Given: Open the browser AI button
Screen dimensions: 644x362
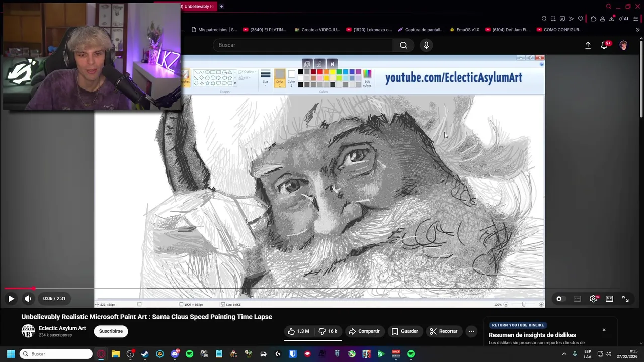Looking at the screenshot, I should pos(623,19).
